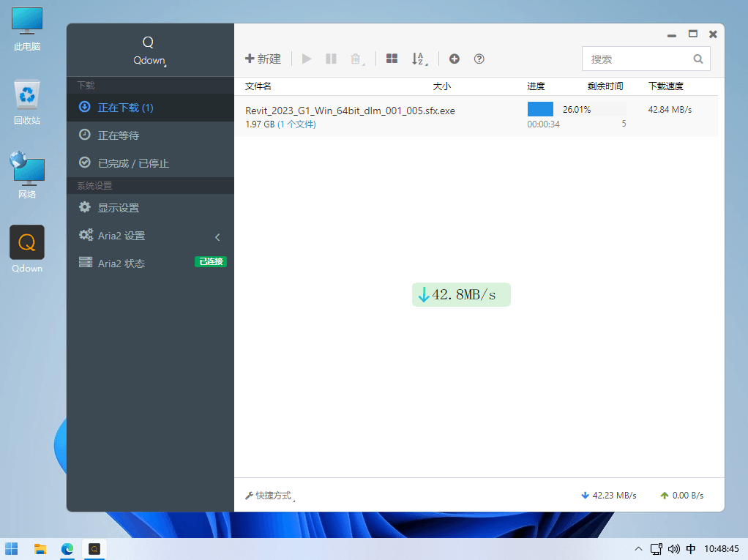Open 此电脑 desktop icon
This screenshot has height=560, width=748.
pos(27,29)
